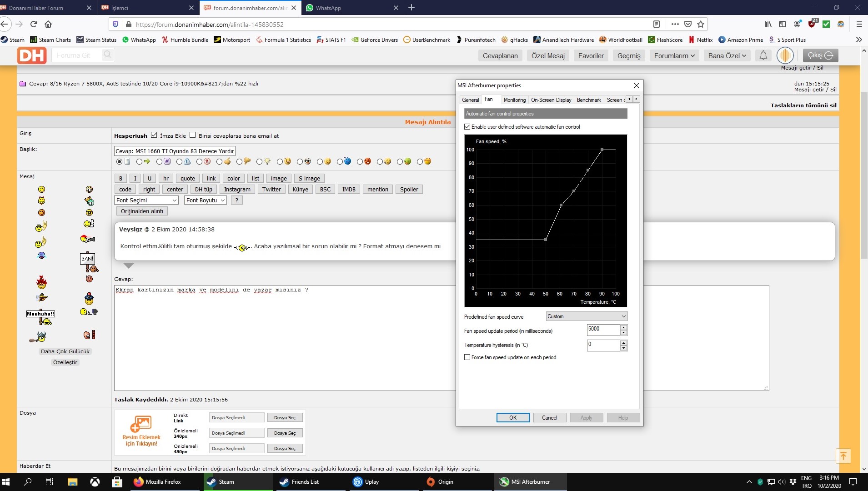
Task: Open Microsoft Store from the taskbar
Action: pos(117,482)
